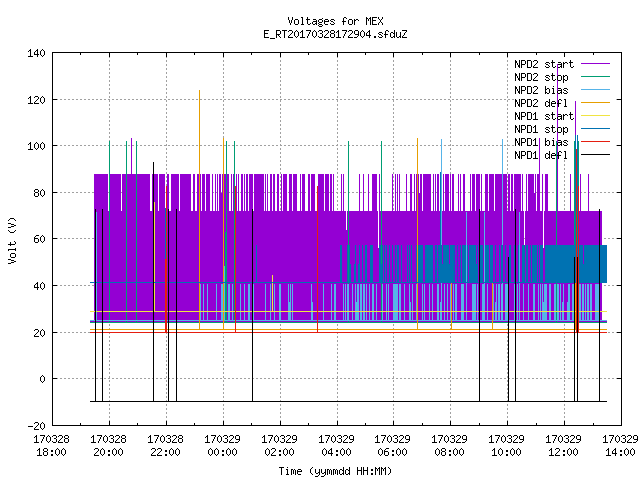Screen dimensions: 640x480
Task: Click the y-axis tick value 140
Action: pyautogui.click(x=36, y=53)
